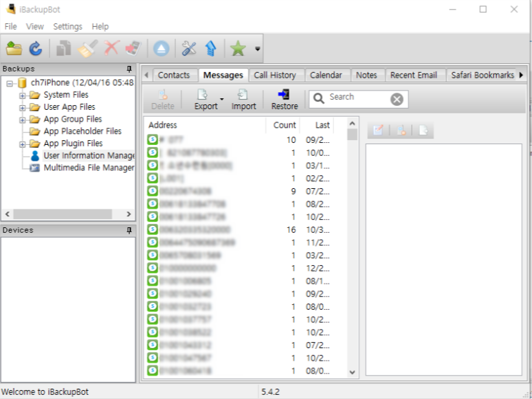Click the duplicate backup documents icon
The height and width of the screenshot is (399, 532).
tap(63, 49)
